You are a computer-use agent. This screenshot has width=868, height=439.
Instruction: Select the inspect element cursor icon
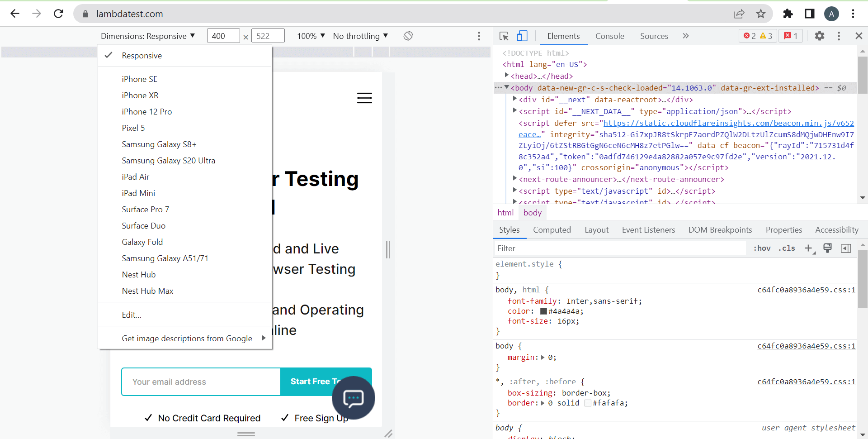[x=504, y=36]
